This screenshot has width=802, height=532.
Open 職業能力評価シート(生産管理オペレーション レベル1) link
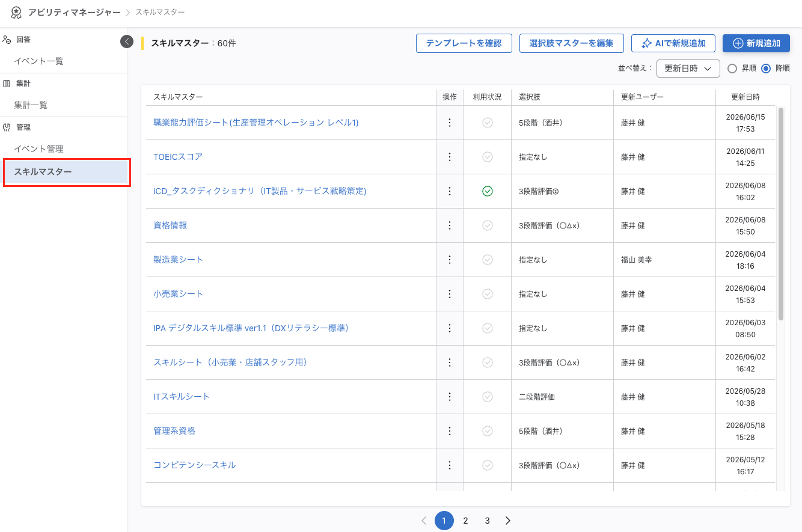(256, 123)
